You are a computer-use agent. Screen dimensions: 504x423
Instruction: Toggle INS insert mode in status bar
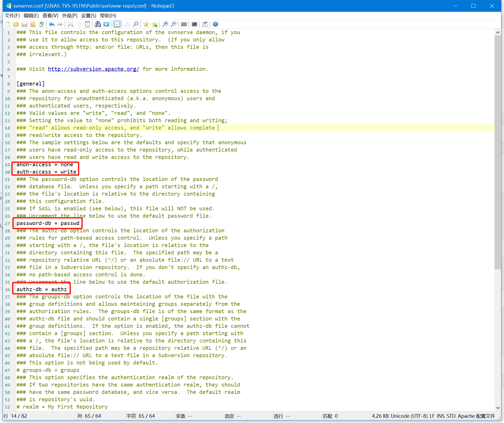(440, 416)
